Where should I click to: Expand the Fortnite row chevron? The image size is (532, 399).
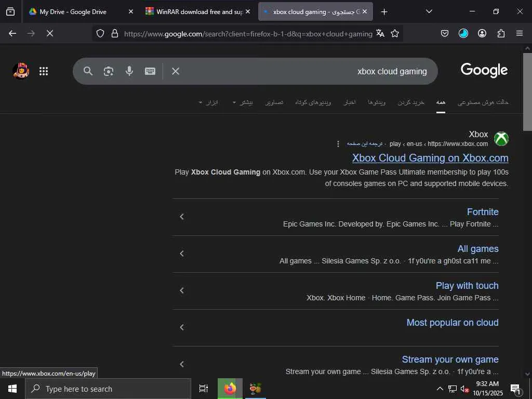(182, 217)
